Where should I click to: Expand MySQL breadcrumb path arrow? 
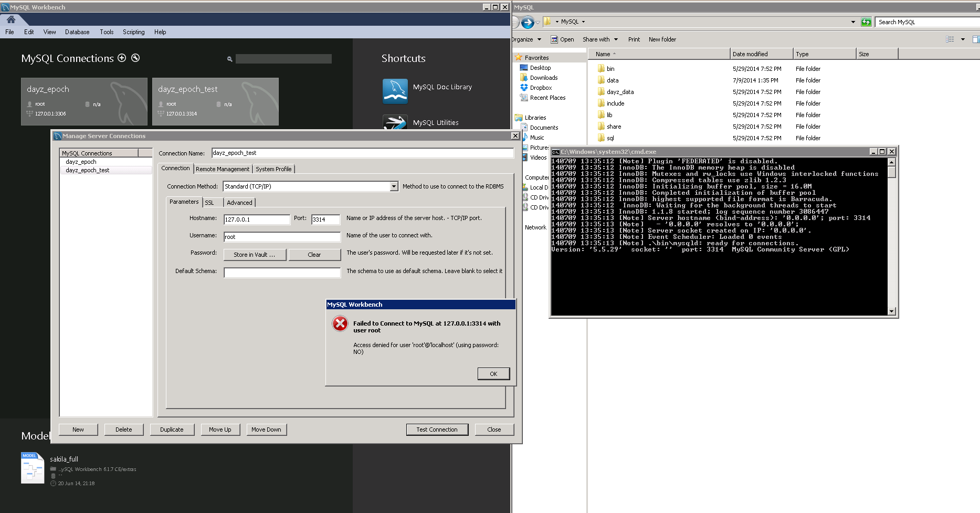pyautogui.click(x=583, y=22)
